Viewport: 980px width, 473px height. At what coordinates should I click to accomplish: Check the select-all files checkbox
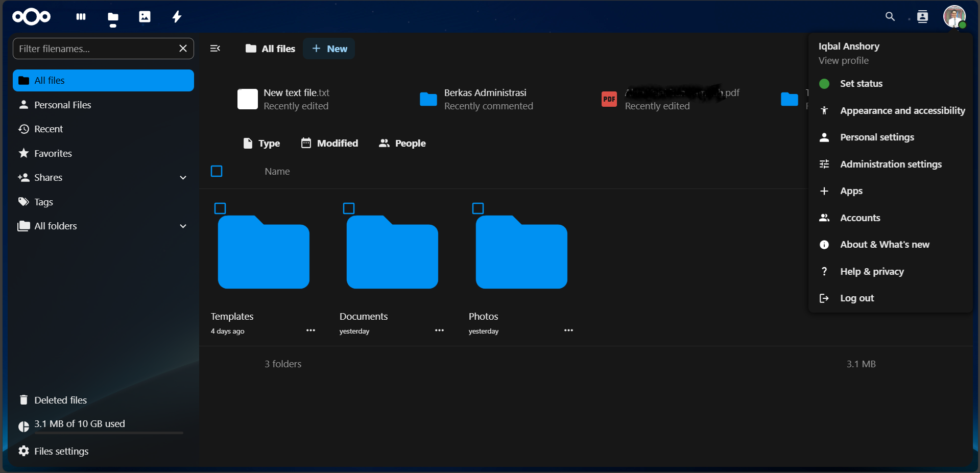[216, 171]
